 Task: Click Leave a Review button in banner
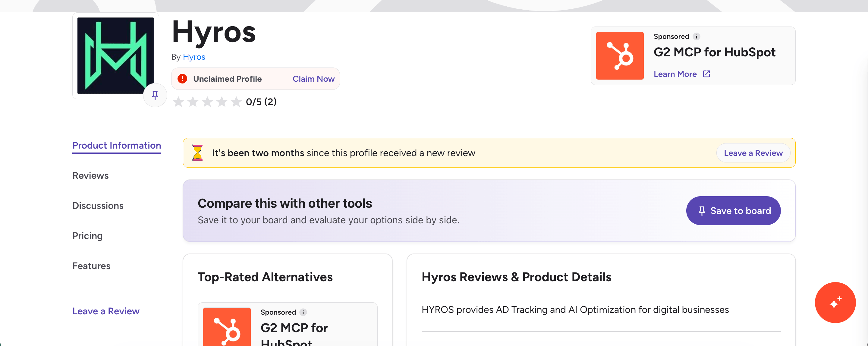(x=753, y=153)
